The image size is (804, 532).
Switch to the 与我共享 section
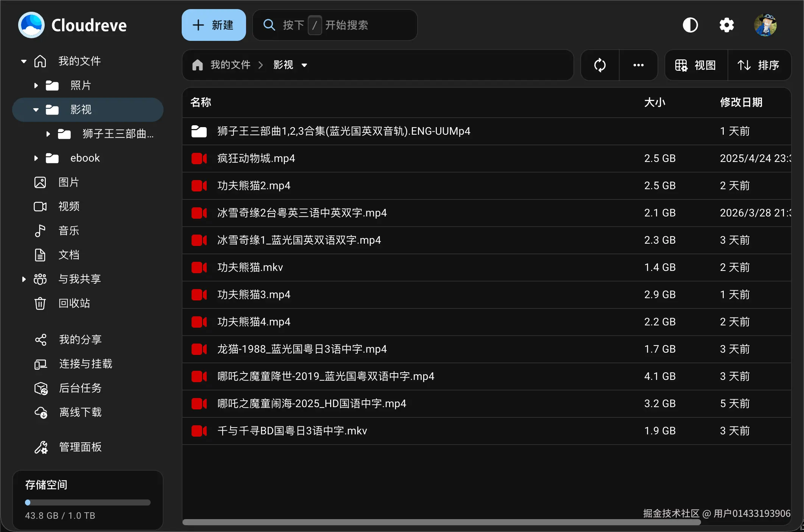pyautogui.click(x=79, y=279)
